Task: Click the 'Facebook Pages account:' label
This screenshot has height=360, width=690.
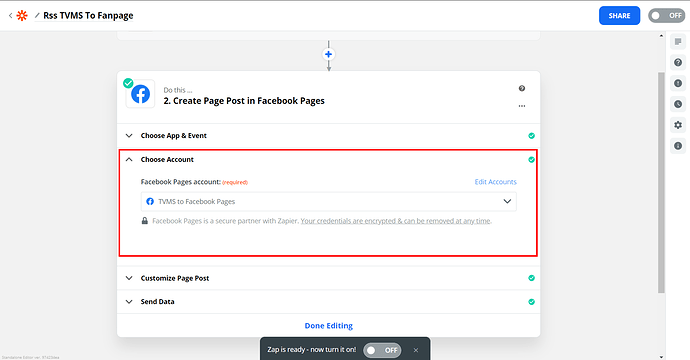Action: tap(180, 182)
